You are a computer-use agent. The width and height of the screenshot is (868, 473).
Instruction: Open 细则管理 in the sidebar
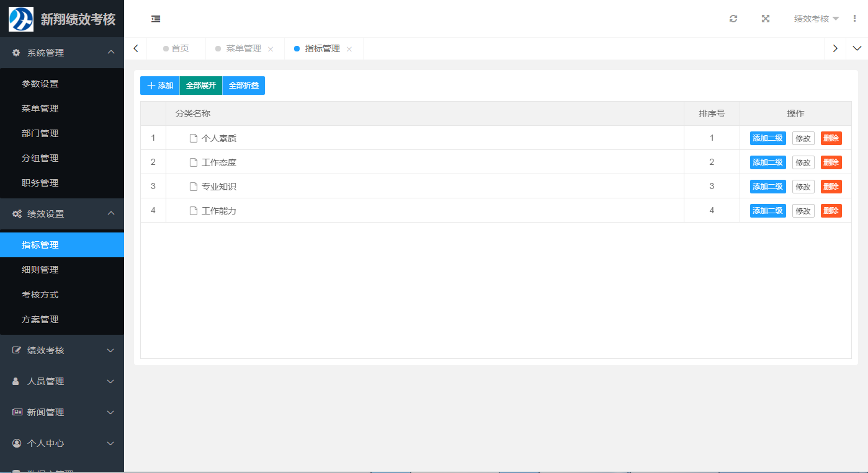[x=40, y=270]
